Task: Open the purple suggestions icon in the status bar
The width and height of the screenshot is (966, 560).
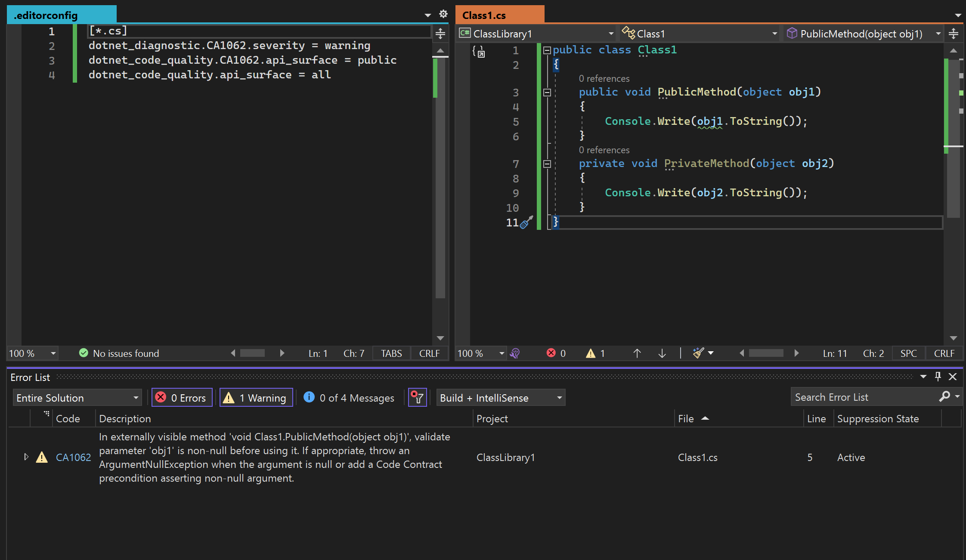Action: 515,353
